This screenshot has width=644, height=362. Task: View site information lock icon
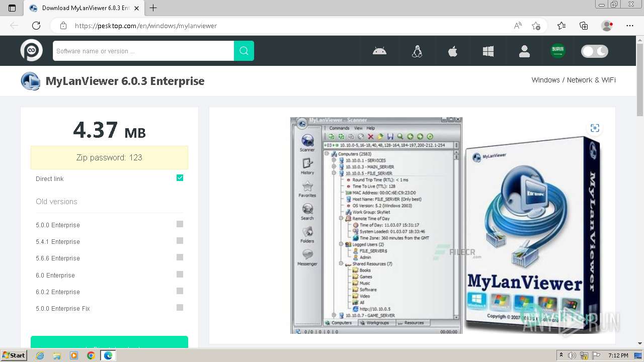click(63, 26)
